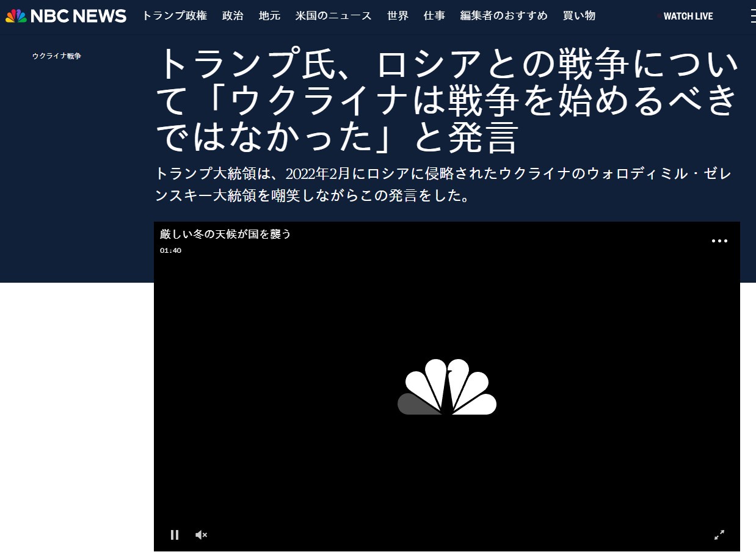Open the hamburger menu at top right

pyautogui.click(x=752, y=16)
